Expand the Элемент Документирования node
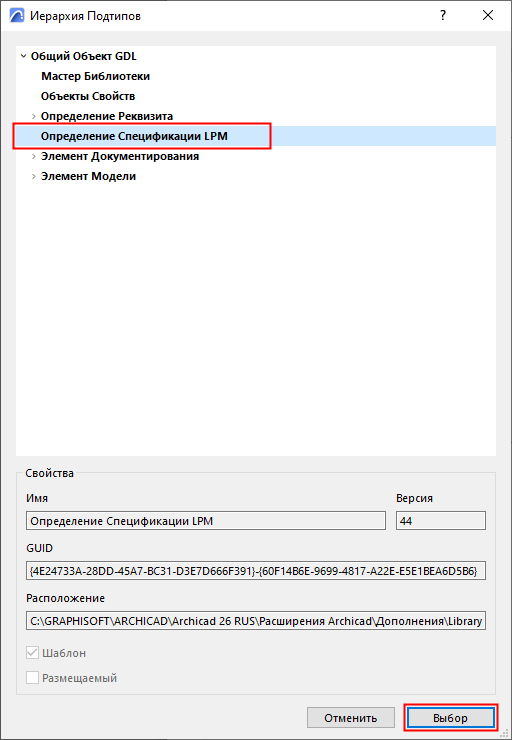This screenshot has height=740, width=512. (34, 157)
